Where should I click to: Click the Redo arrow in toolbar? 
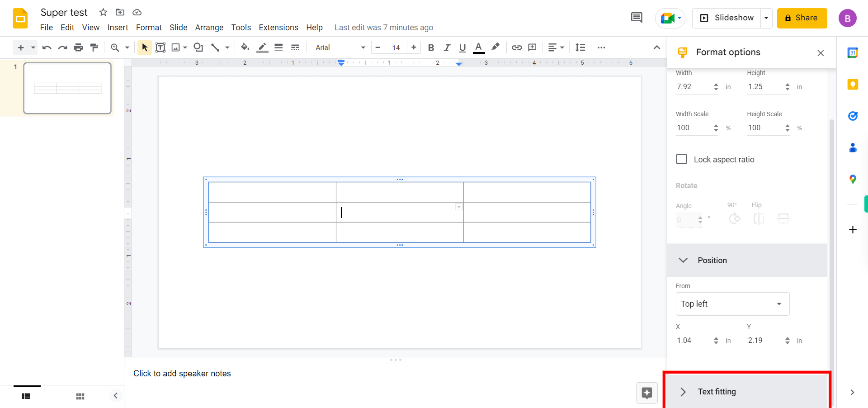(x=62, y=47)
